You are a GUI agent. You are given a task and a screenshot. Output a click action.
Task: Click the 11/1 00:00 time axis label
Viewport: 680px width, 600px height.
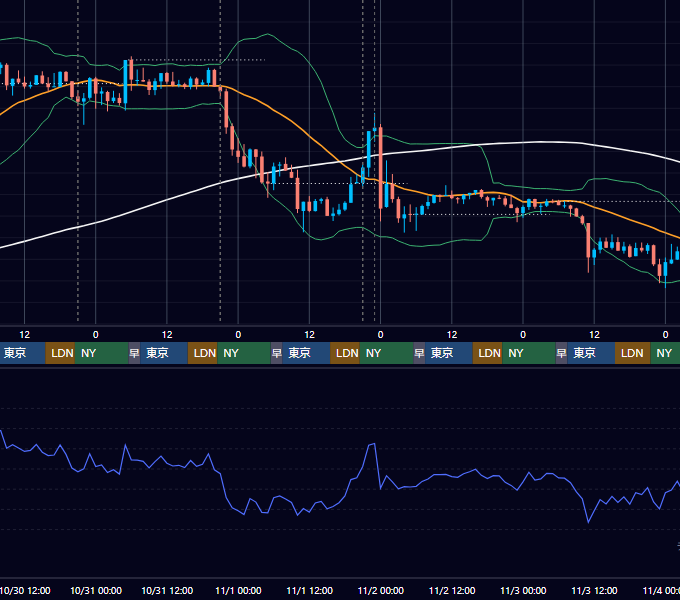coord(238,590)
